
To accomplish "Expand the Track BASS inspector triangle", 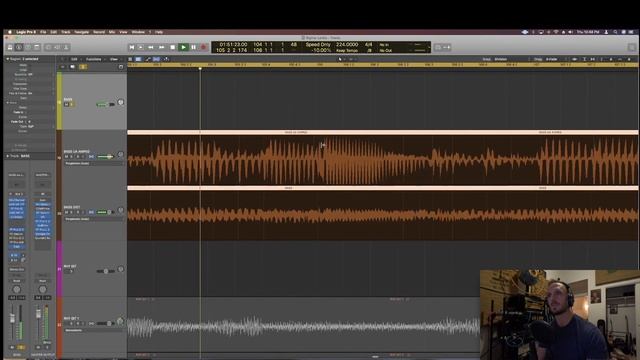I will tap(7, 156).
